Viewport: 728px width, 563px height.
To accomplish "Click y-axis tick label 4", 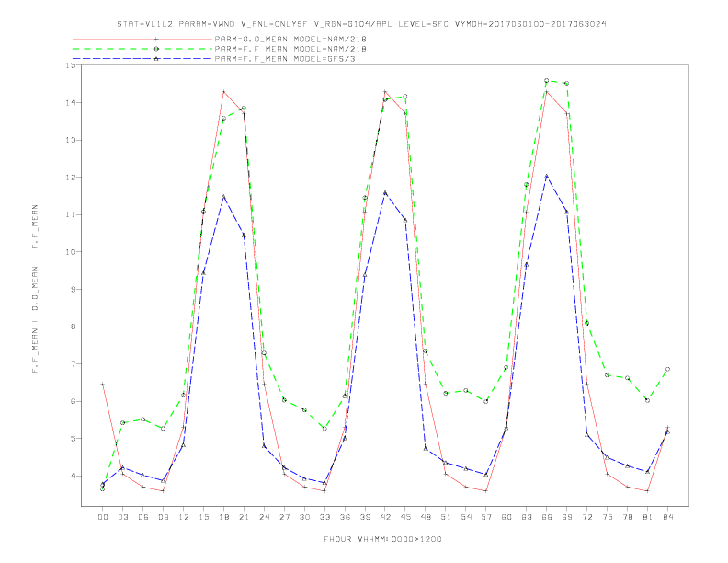I will click(x=74, y=476).
